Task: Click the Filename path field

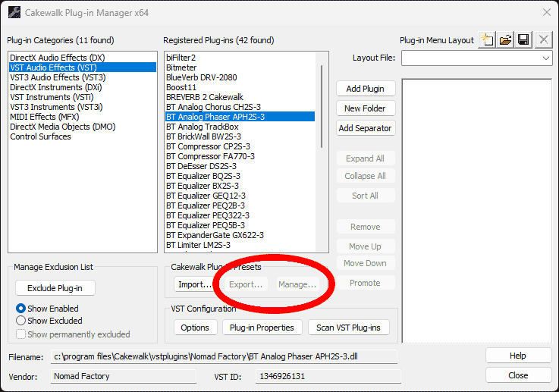Action: [224, 356]
